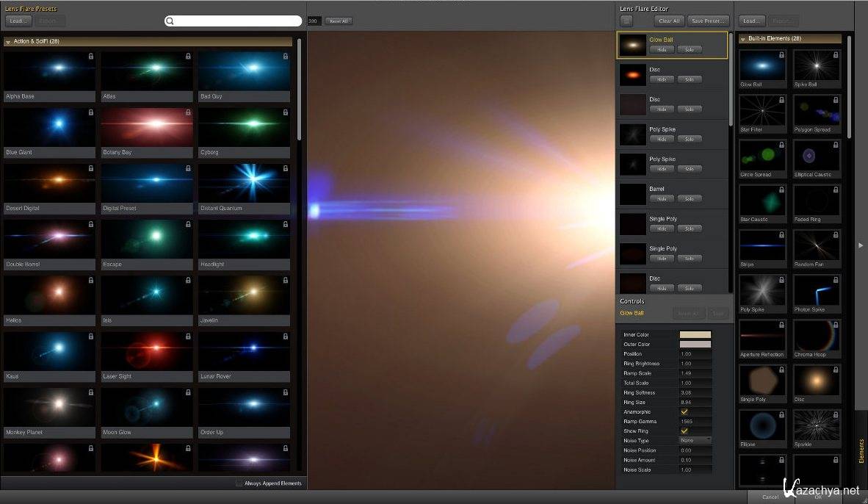Switch to the vertical Elements tab
This screenshot has height=504, width=868.
tap(861, 450)
